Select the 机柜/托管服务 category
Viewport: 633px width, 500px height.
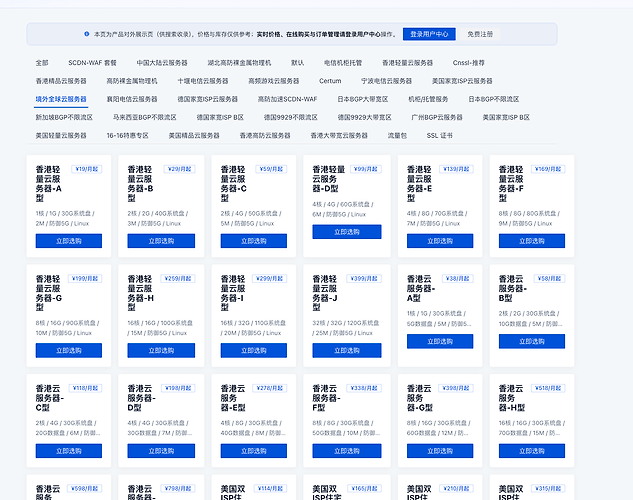click(x=428, y=99)
